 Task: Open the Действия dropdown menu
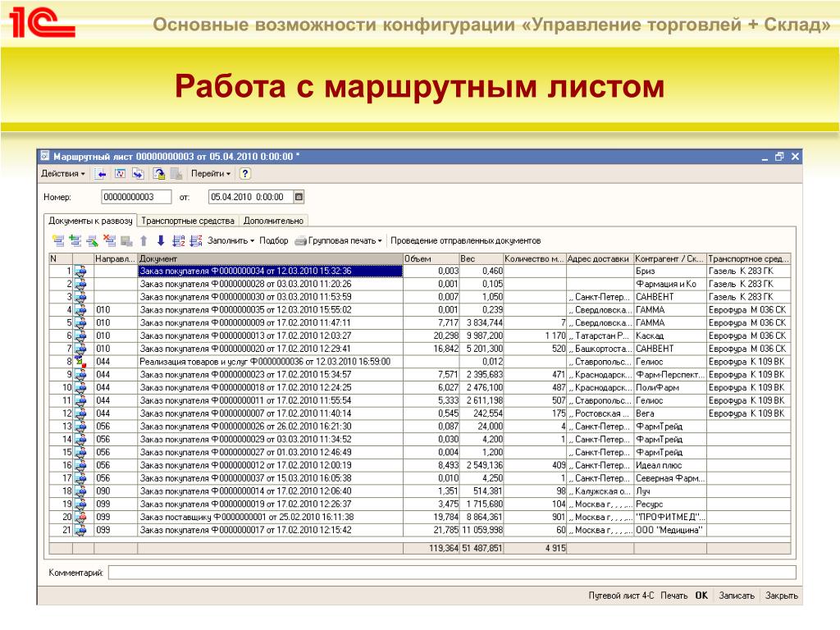(x=63, y=174)
